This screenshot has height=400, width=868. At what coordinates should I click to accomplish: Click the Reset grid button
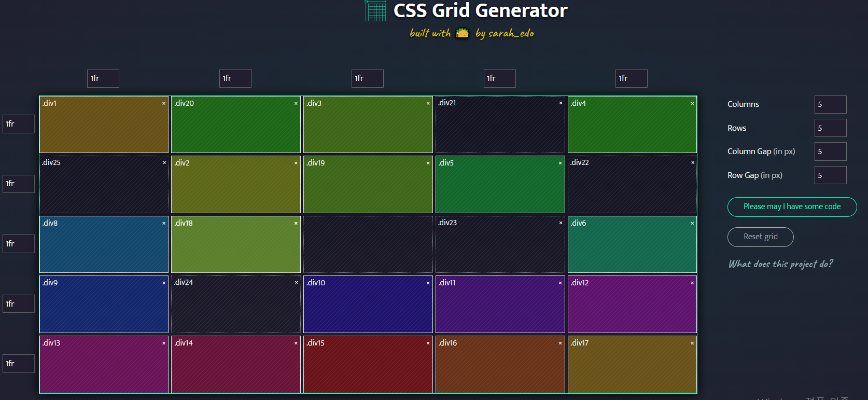760,237
